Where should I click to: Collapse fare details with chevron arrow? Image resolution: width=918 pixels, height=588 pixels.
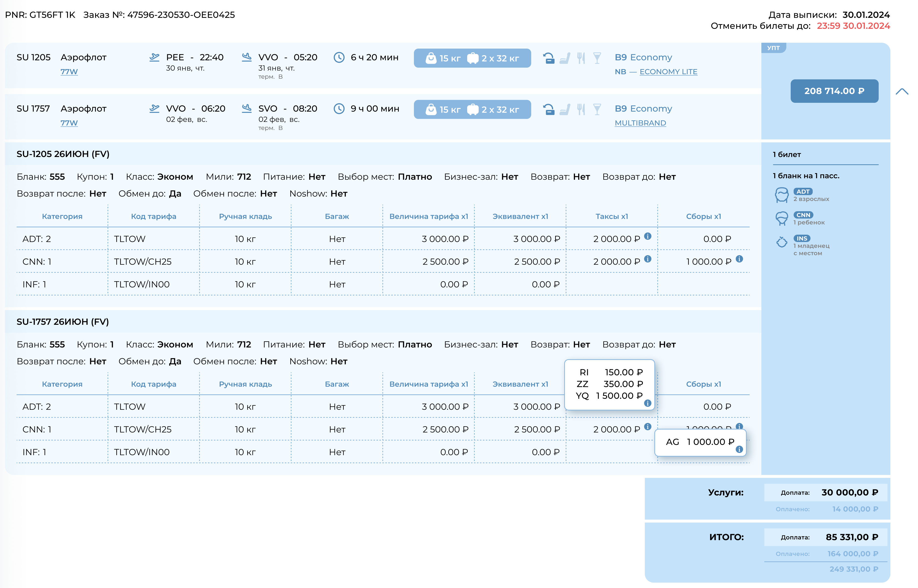tap(902, 91)
